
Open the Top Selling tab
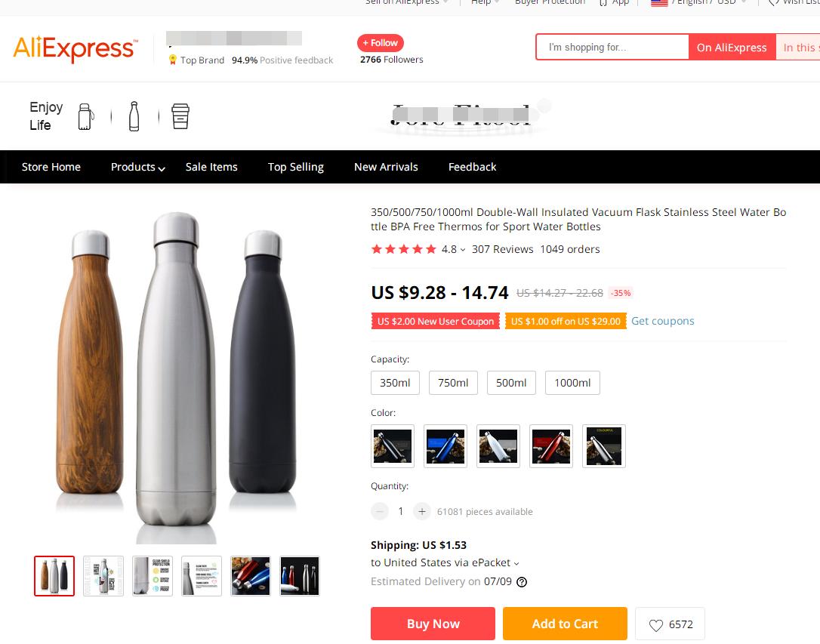point(295,167)
